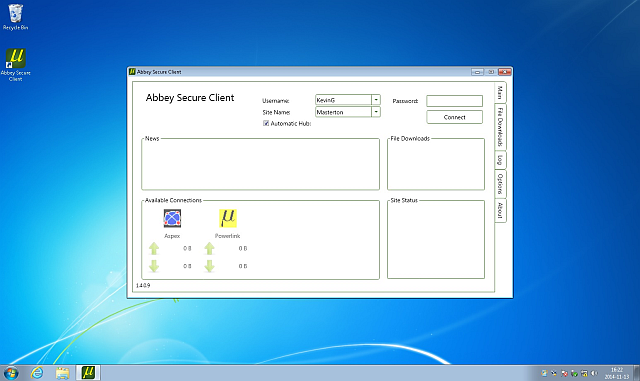Click the PowerLink download arrow
Screen dimensions: 640x381
click(209, 266)
